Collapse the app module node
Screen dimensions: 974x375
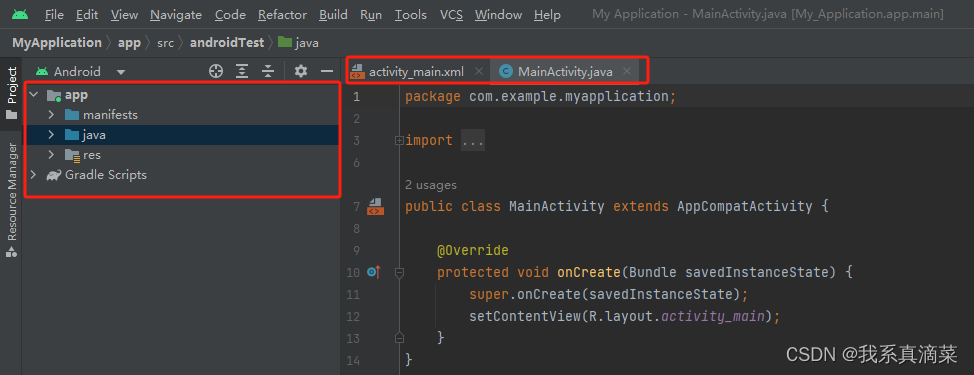(x=34, y=95)
